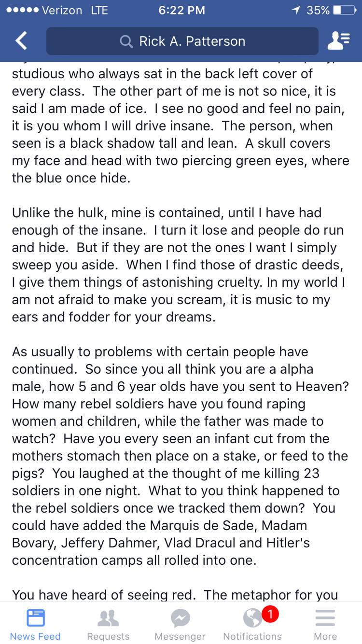
Task: Tap the paragraph beginning "As usually to problems"
Action: point(180,456)
